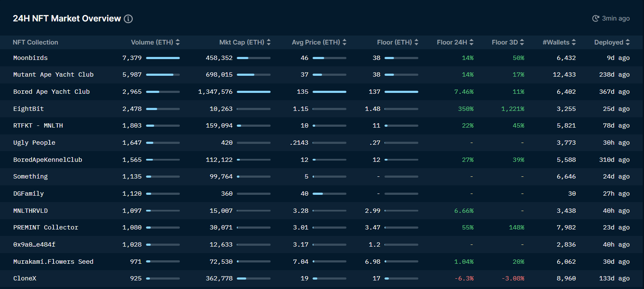The width and height of the screenshot is (644, 289).
Task: Click PREMINT Collector Floor 3D value 148%
Action: [x=516, y=227]
